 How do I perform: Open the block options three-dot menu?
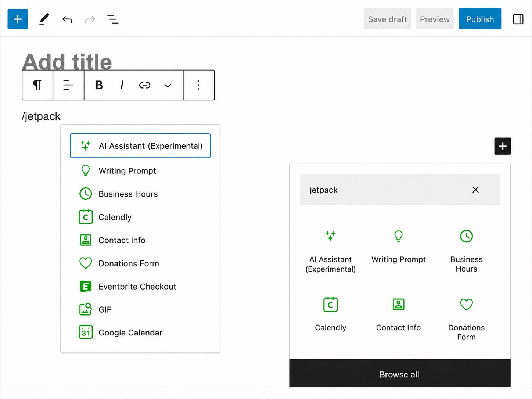click(199, 85)
